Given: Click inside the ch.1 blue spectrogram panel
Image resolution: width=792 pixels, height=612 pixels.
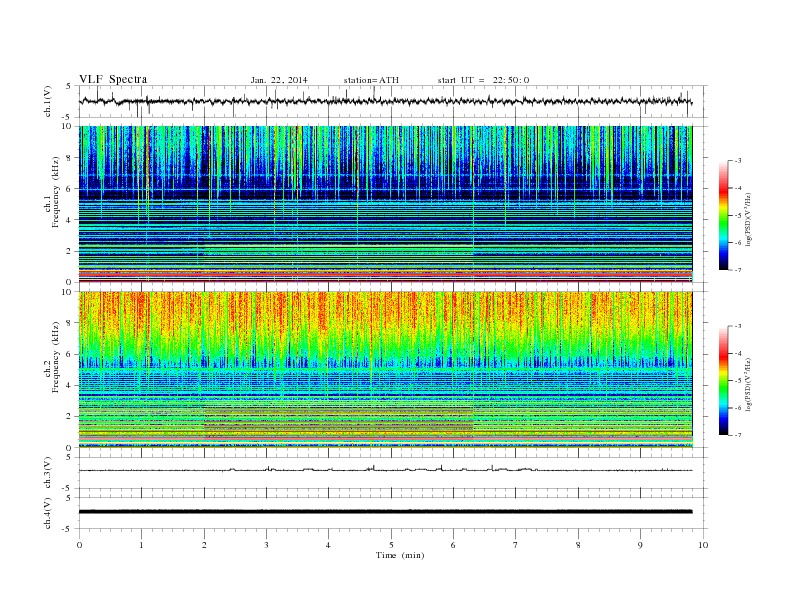Looking at the screenshot, I should point(386,204).
